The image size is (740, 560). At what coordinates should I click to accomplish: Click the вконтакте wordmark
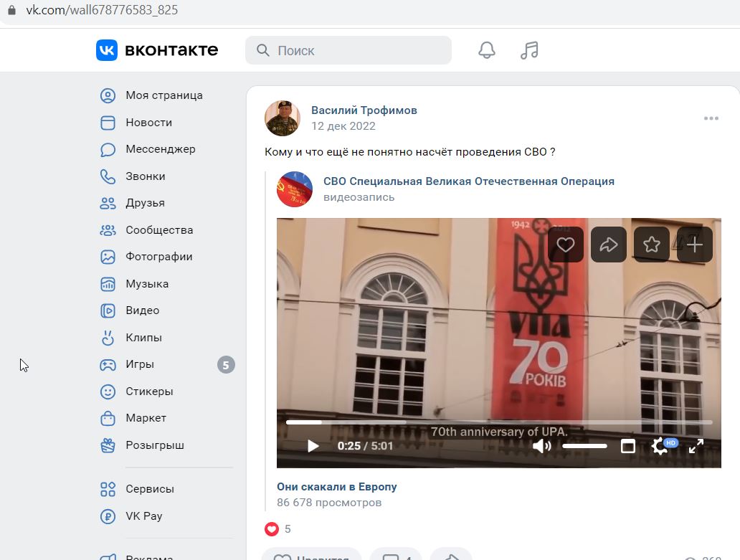tap(171, 50)
